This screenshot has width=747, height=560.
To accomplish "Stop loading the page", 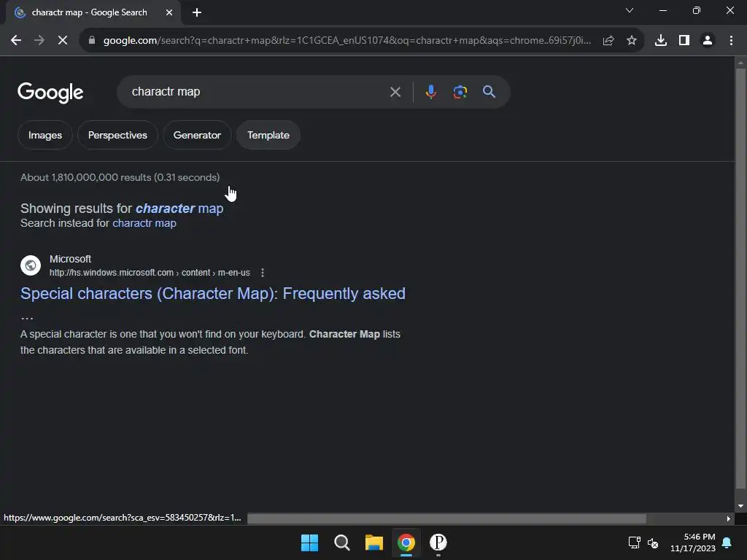I will coord(63,41).
